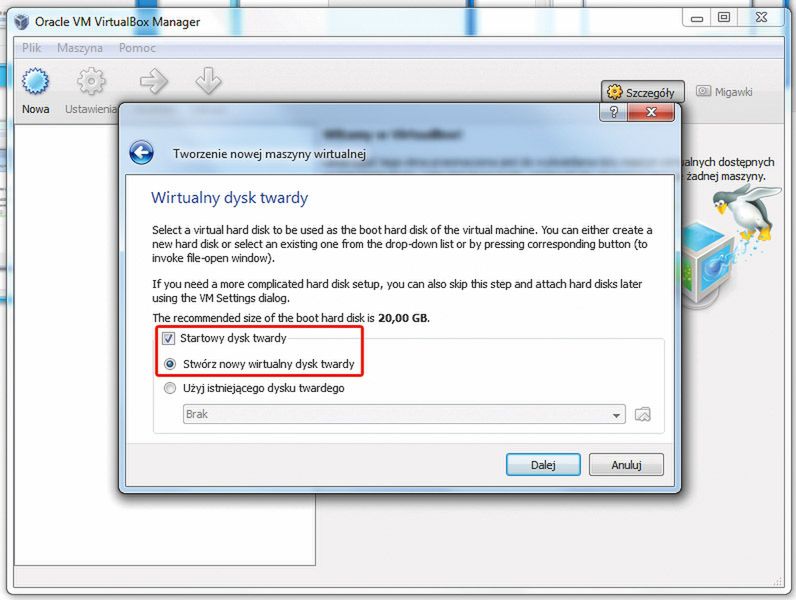
Task: Open the Plik menu
Action: coord(31,48)
